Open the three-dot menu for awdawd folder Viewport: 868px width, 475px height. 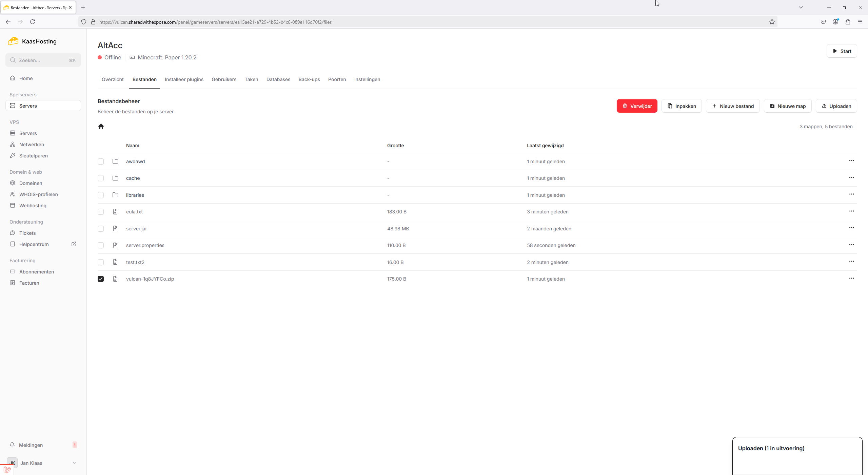[851, 160]
